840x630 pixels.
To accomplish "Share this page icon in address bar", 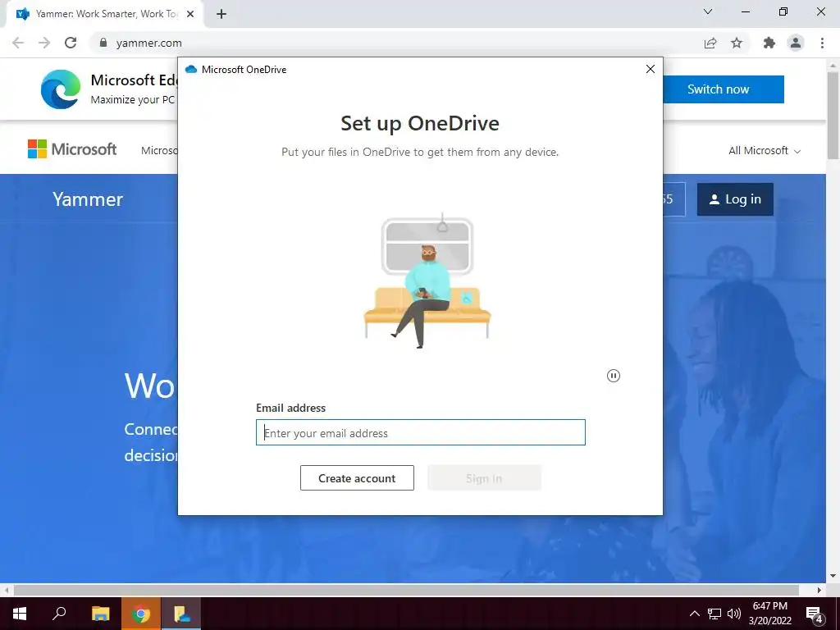I will tap(710, 43).
